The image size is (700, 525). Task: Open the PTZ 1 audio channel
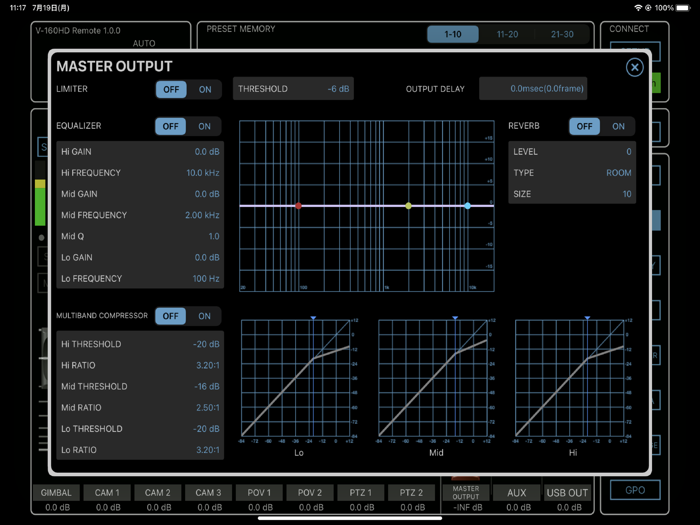click(x=361, y=493)
